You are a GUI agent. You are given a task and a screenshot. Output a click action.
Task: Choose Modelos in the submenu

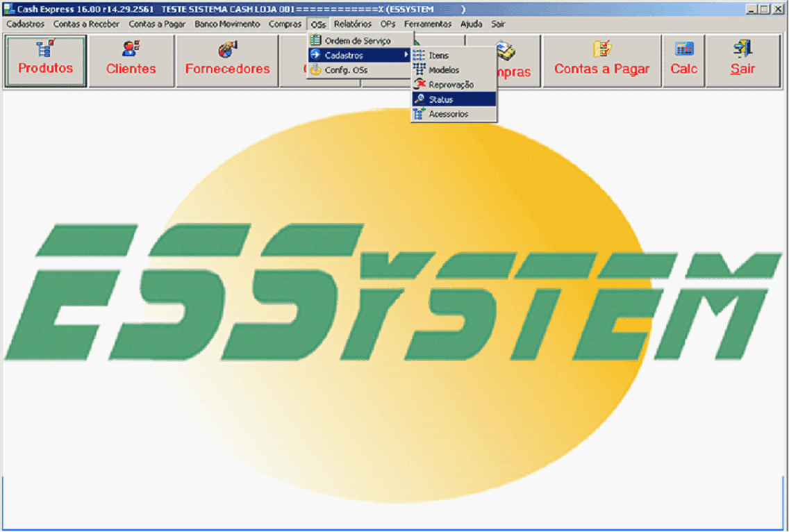pos(444,70)
